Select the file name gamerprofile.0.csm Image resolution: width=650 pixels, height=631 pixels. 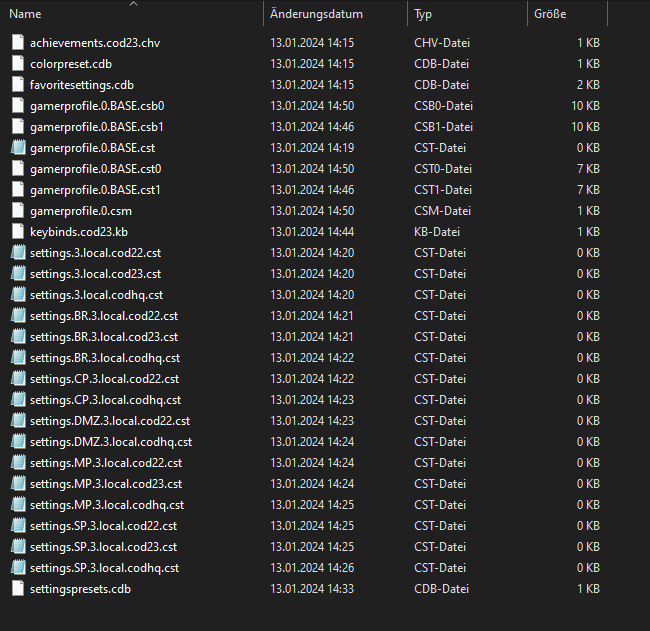coord(81,211)
